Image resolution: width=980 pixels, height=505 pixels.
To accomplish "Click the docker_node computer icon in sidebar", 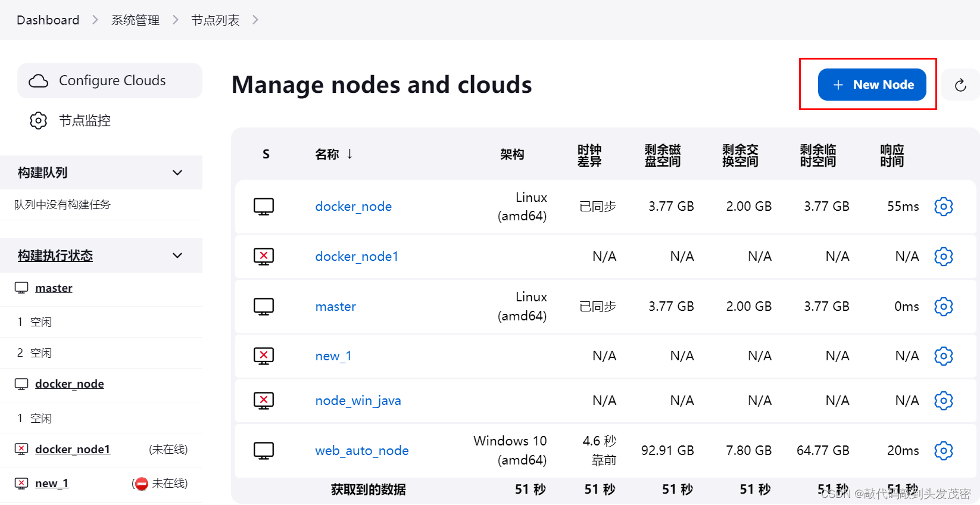I will pos(21,384).
